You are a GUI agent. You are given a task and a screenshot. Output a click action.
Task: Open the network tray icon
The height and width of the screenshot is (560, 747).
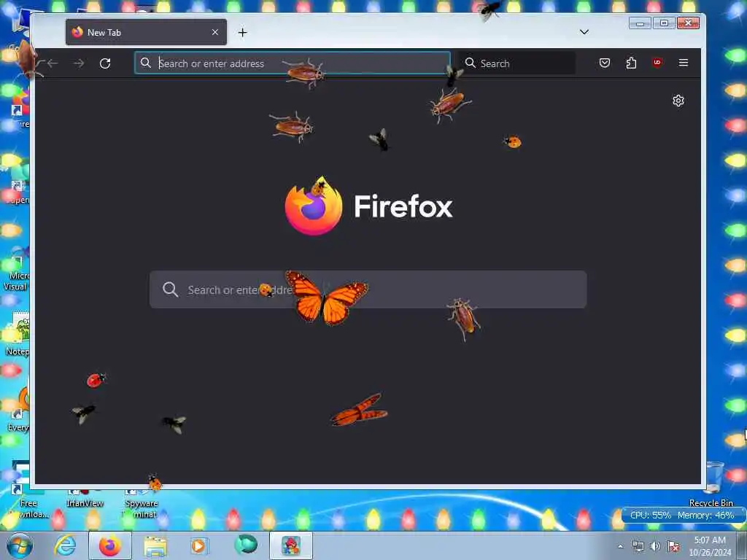[x=638, y=546]
